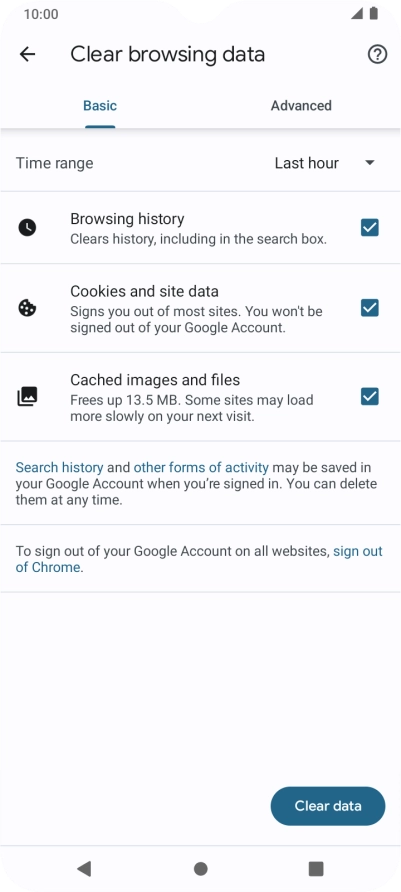Image resolution: width=401 pixels, height=892 pixels.
Task: Tap the cookie icon beside Cookies and site data
Action: pyautogui.click(x=27, y=308)
